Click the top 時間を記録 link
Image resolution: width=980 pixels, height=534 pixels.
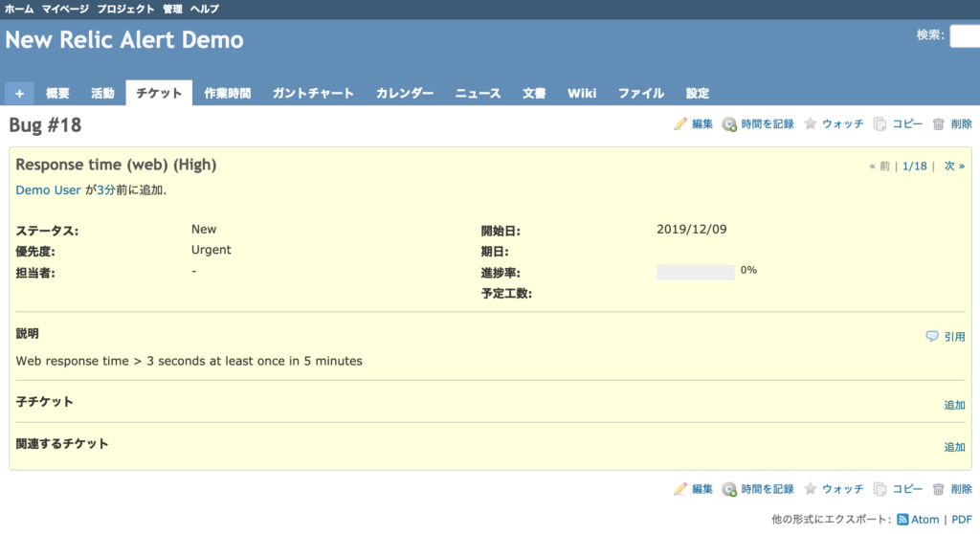tap(768, 123)
